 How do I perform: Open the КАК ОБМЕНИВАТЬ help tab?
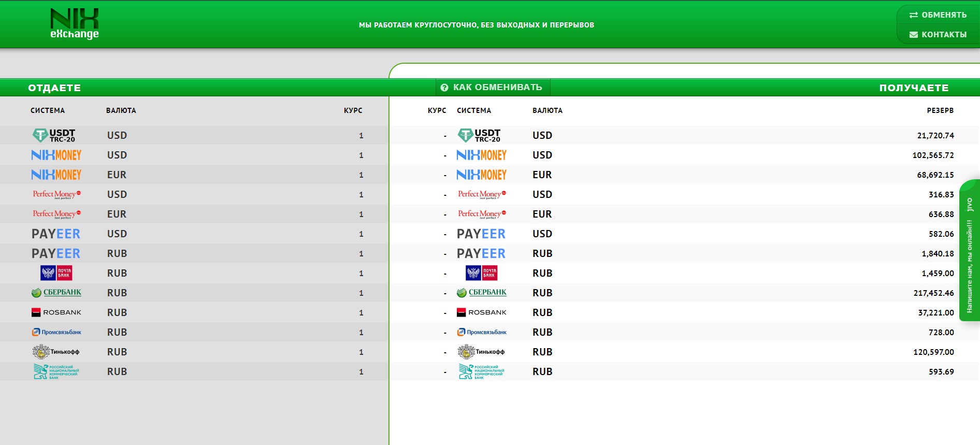click(x=492, y=88)
